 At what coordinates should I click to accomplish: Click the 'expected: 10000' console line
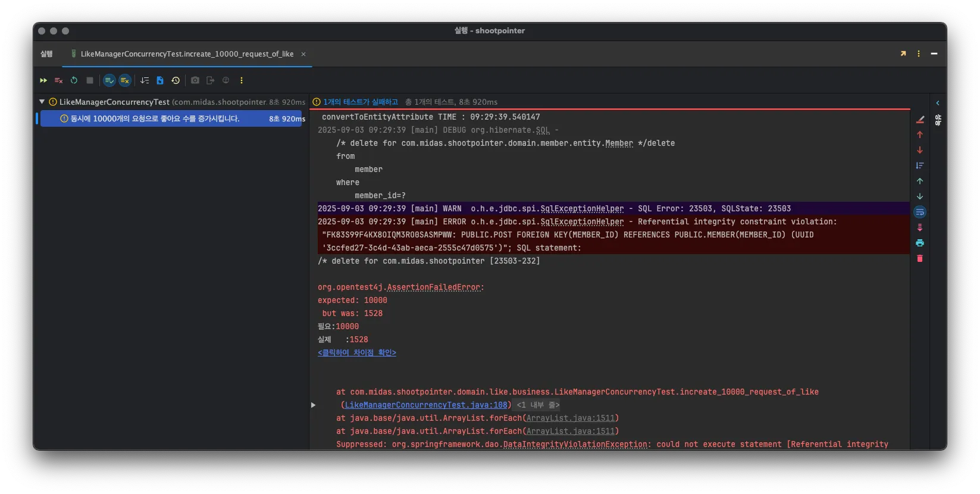pos(352,300)
